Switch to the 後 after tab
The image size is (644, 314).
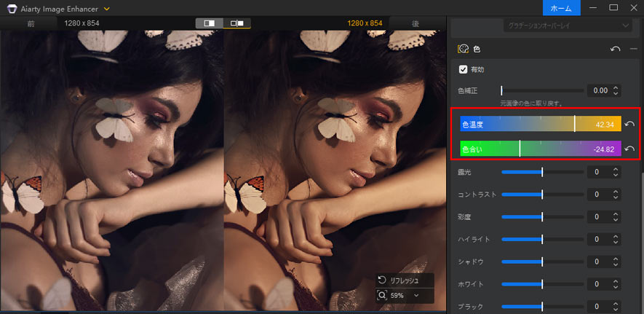point(416,23)
